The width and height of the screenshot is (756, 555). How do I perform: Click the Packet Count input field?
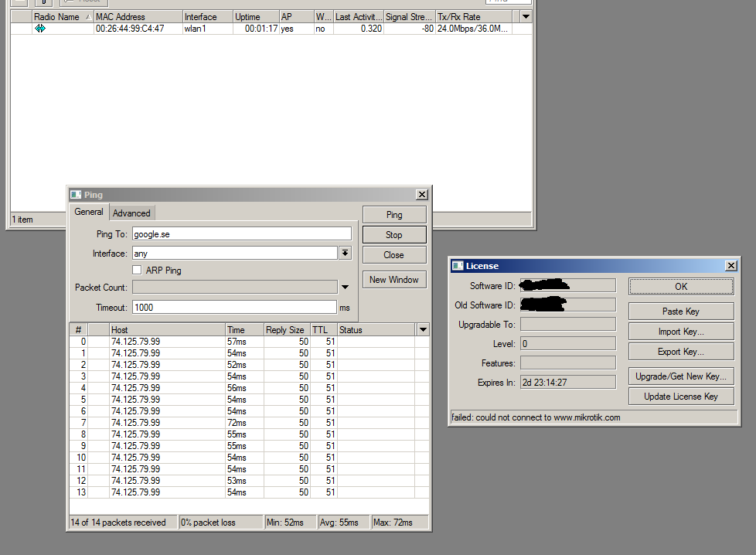tap(235, 287)
